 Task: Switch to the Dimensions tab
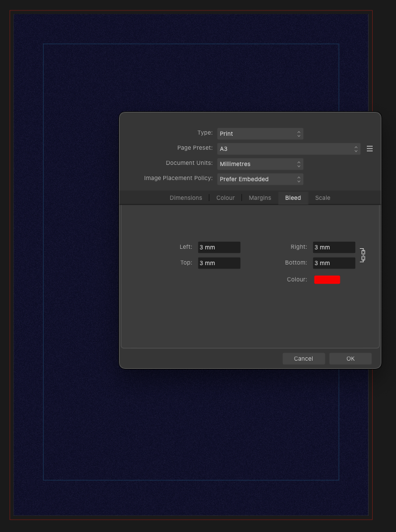coord(185,198)
